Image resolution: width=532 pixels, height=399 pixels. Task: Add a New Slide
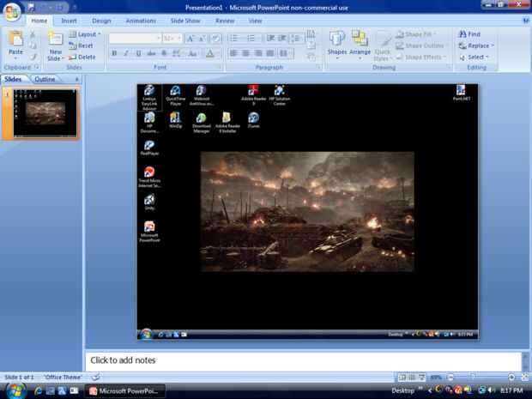[x=55, y=45]
